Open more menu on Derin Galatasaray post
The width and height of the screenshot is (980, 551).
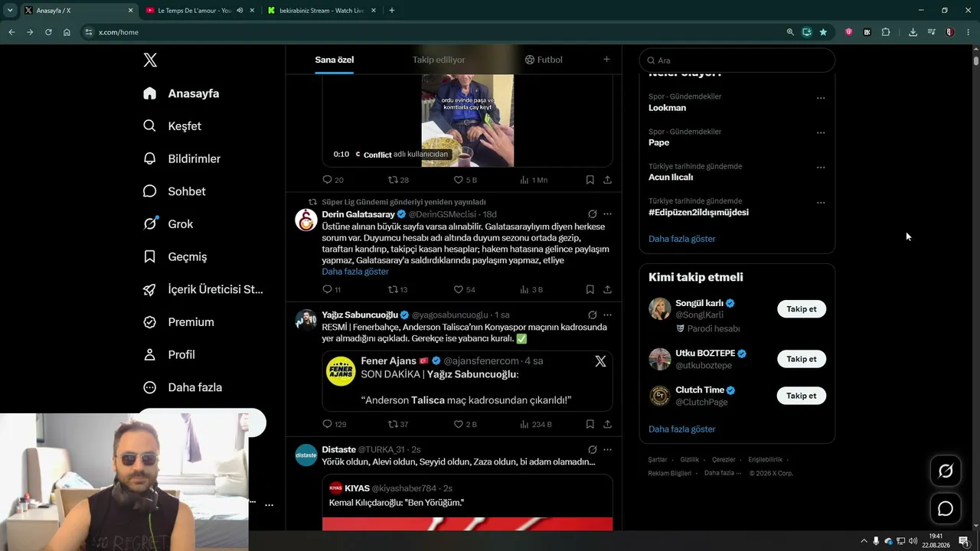click(607, 214)
